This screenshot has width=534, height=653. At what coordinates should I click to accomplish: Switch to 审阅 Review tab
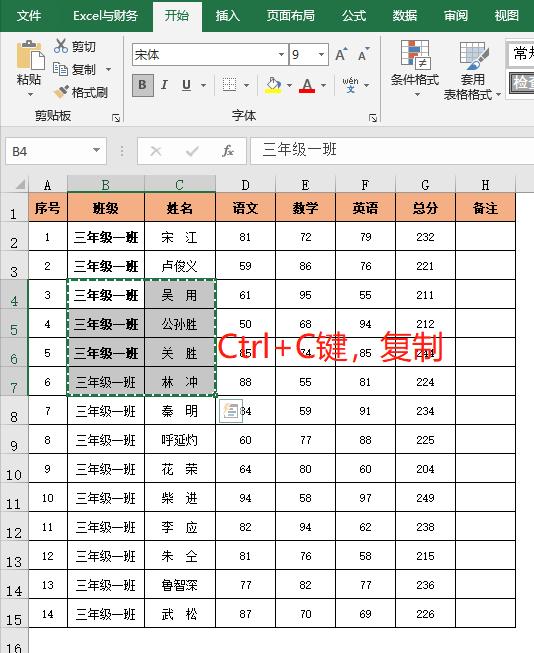[456, 16]
